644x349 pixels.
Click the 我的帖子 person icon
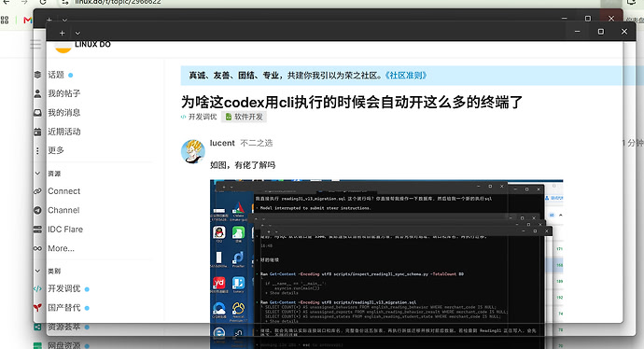point(37,93)
